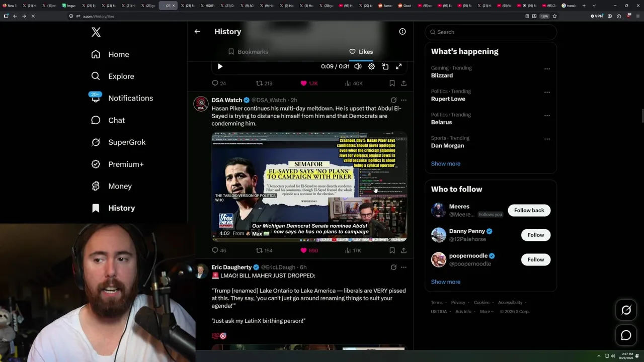Follow back Meeres

[529, 210]
